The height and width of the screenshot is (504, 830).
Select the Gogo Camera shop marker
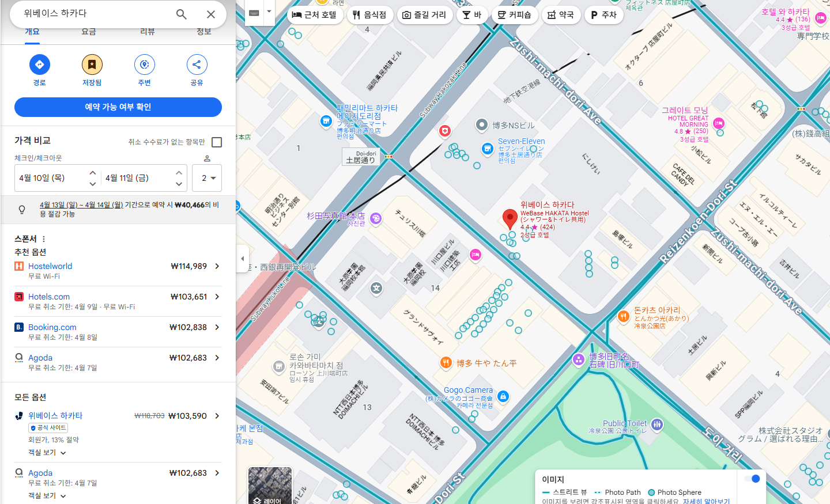coord(503,396)
